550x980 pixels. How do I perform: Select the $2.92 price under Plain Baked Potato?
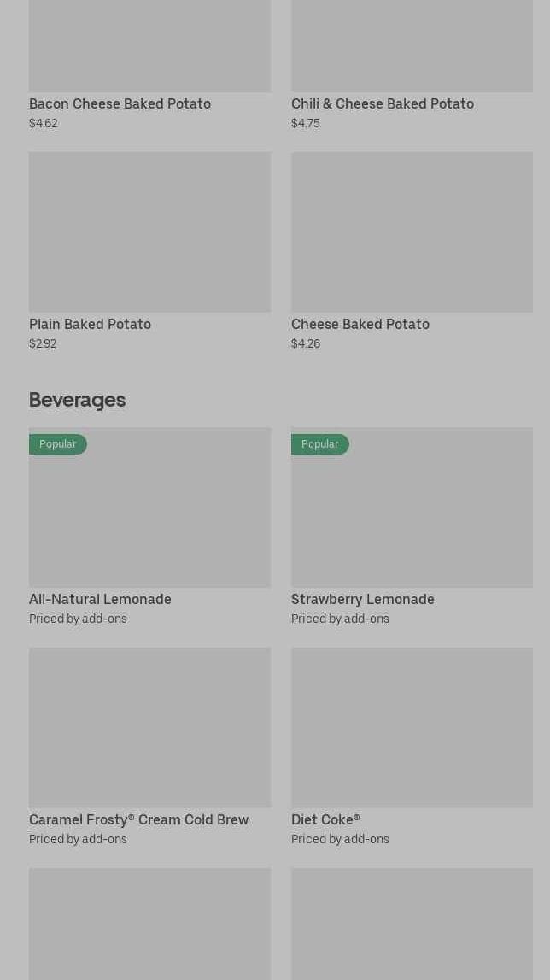[x=43, y=343]
